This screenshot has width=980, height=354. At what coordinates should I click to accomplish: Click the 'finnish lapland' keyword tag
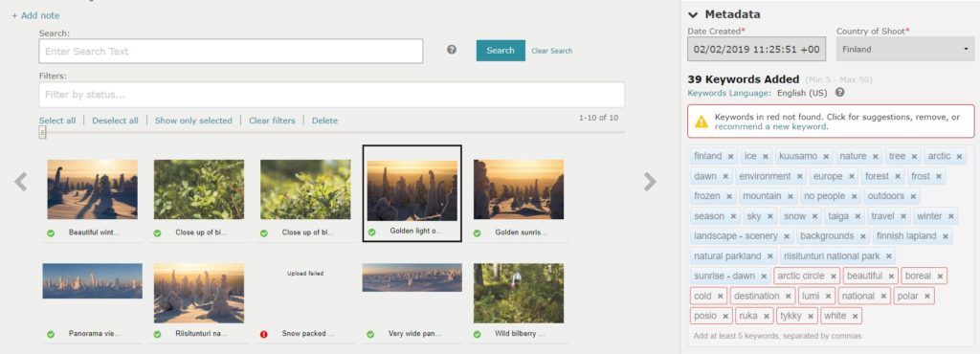tap(906, 236)
